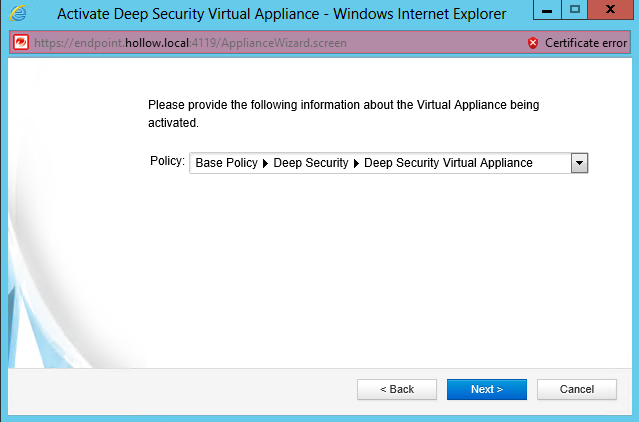Click the Internet Explorer icon in title bar
Image resolution: width=639 pixels, height=422 pixels.
[17, 14]
